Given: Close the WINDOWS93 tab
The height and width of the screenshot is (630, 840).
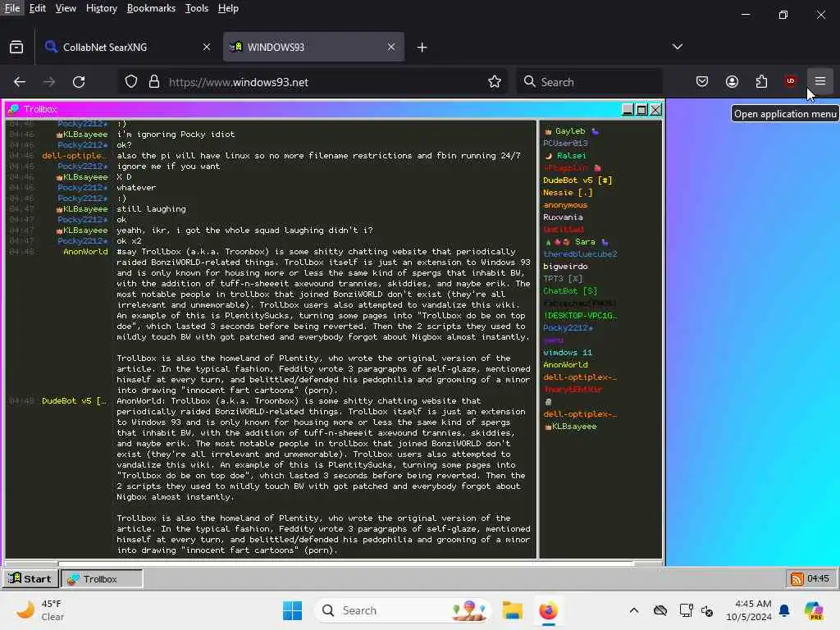Looking at the screenshot, I should tap(391, 47).
